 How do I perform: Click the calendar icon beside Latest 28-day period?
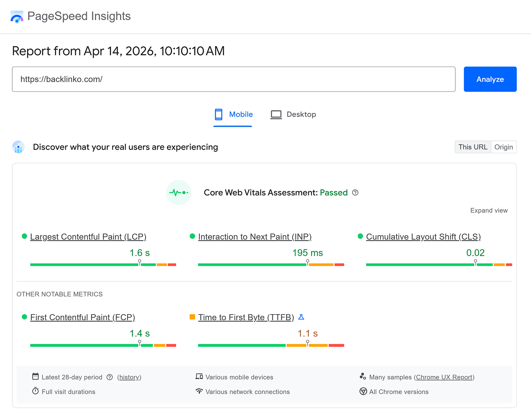(x=36, y=377)
